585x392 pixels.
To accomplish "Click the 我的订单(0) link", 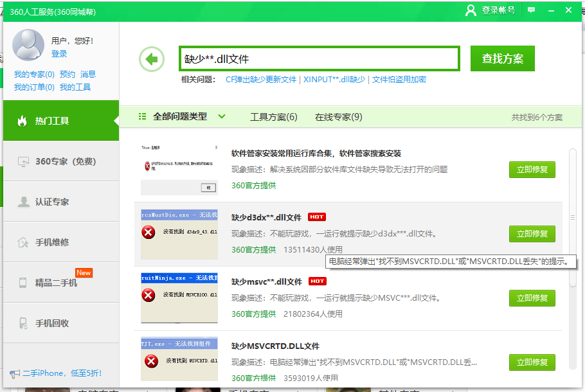I will click(34, 87).
